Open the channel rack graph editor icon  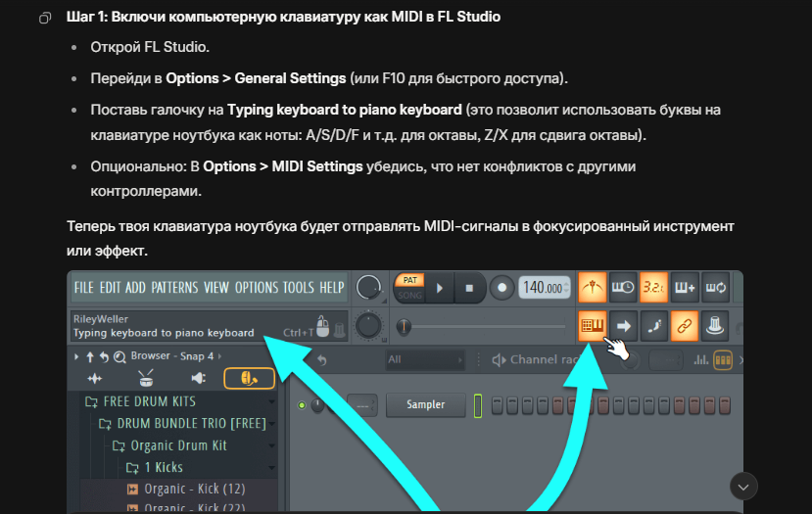pos(700,359)
